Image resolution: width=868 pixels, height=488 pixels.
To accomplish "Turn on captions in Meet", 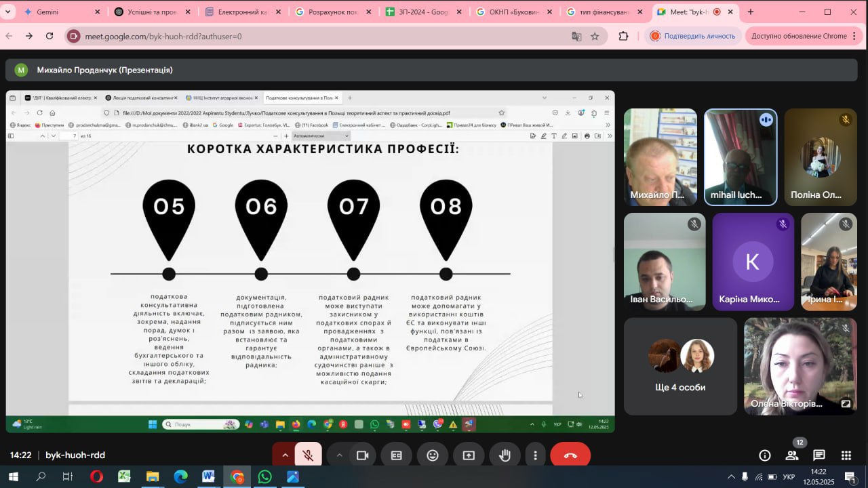I will click(397, 455).
